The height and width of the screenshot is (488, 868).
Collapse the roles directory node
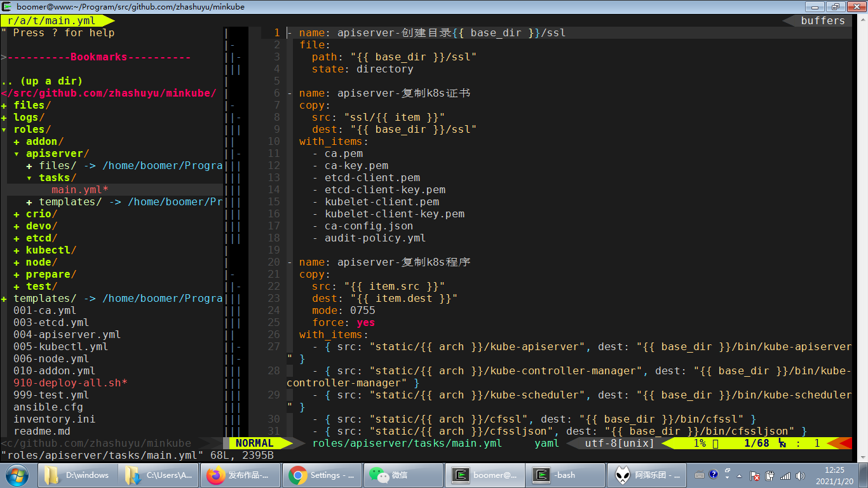4,130
